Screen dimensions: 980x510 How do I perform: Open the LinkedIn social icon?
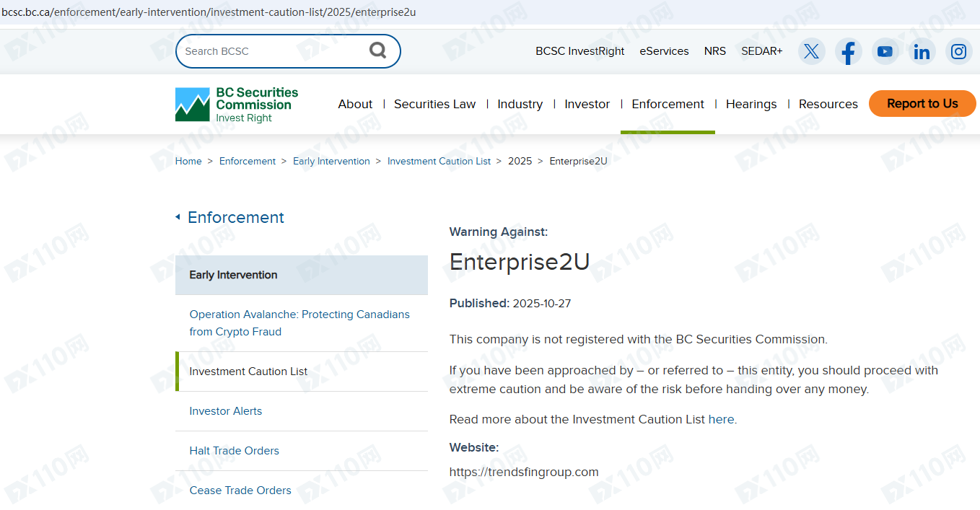point(922,51)
